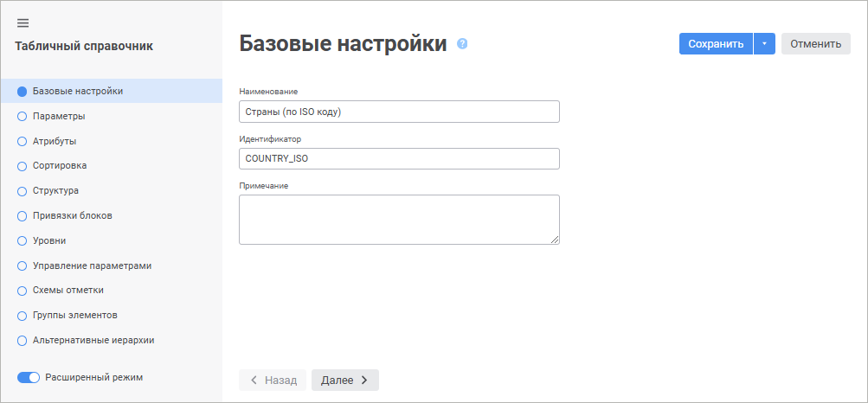Click the Базовые настройки step circle icon
The height and width of the screenshot is (403, 868).
(x=23, y=92)
